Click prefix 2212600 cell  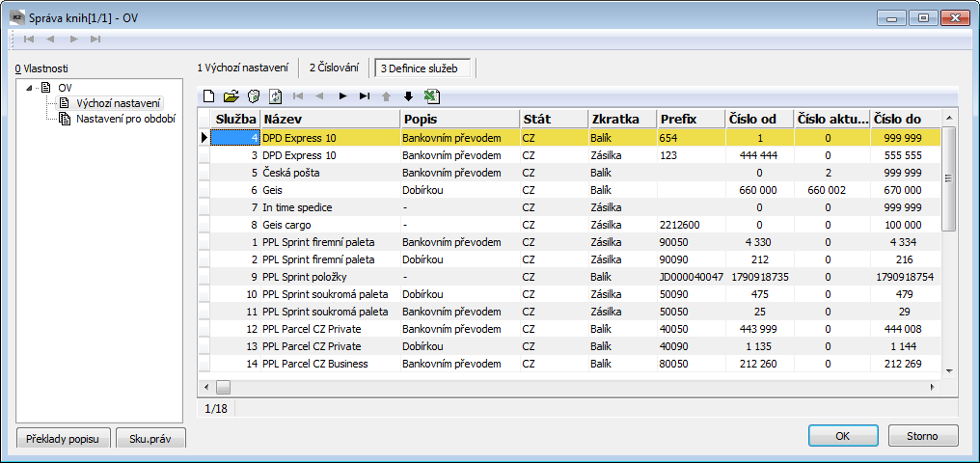692,225
